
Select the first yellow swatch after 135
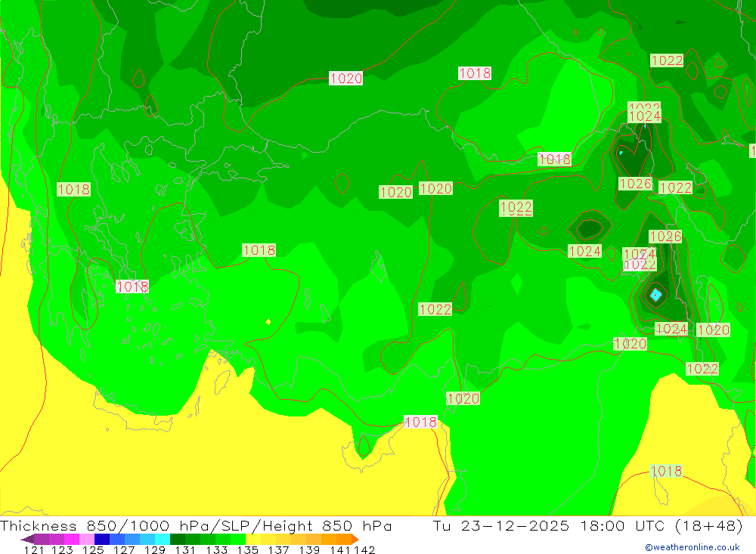[x=253, y=539]
